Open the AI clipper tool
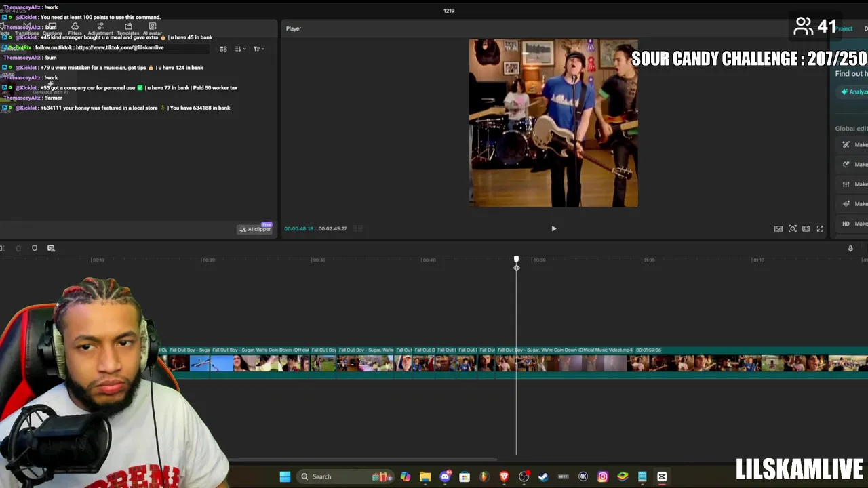Screen dimensions: 868x488 tap(255, 229)
